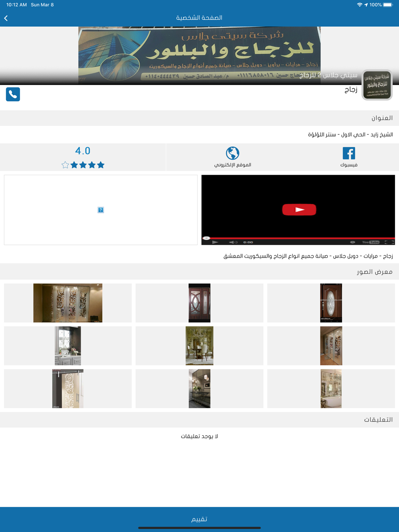
Task: Play the YouTube video
Action: 299,209
